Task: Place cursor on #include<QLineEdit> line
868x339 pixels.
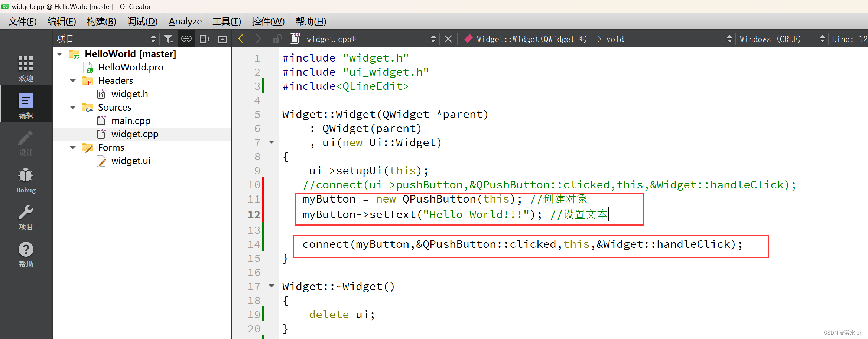Action: click(x=345, y=86)
